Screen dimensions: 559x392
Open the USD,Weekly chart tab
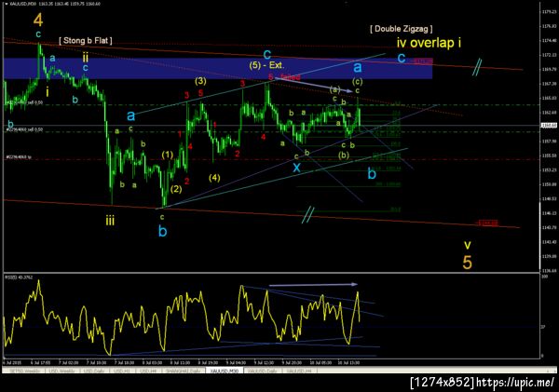point(61,371)
